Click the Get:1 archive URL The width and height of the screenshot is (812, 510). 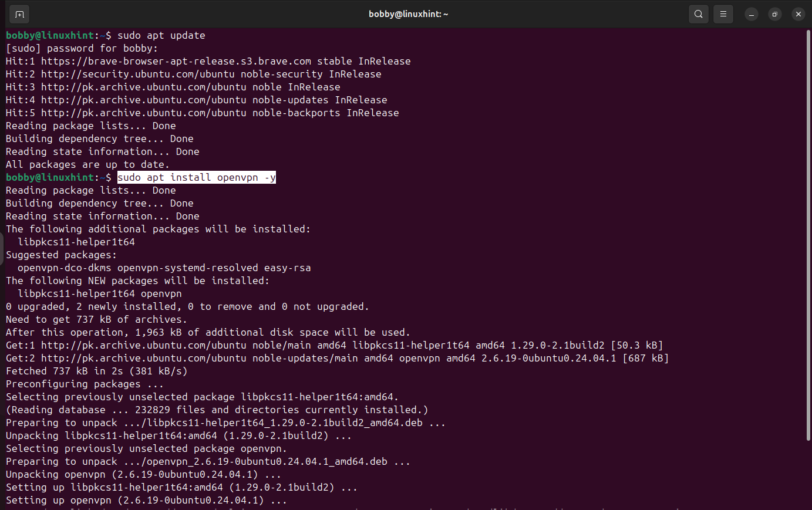(x=144, y=345)
